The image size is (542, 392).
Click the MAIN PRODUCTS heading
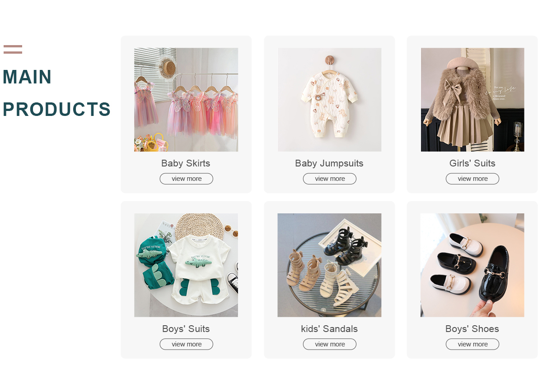[x=56, y=93]
